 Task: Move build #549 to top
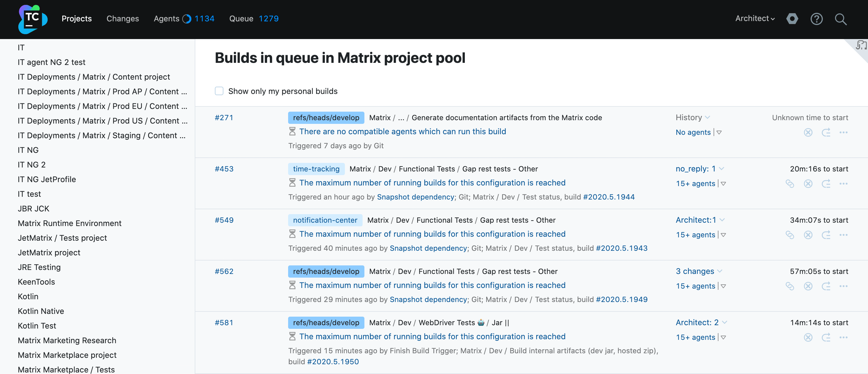coord(826,235)
